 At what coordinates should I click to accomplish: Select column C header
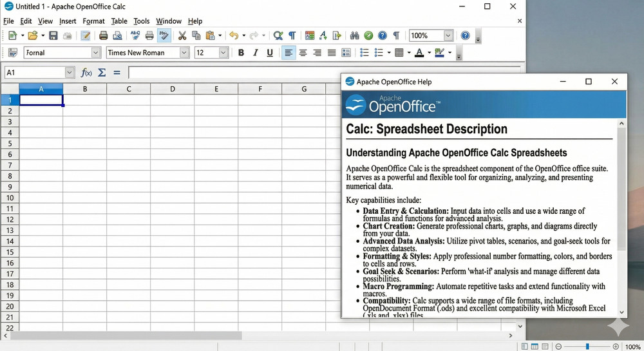coord(129,89)
